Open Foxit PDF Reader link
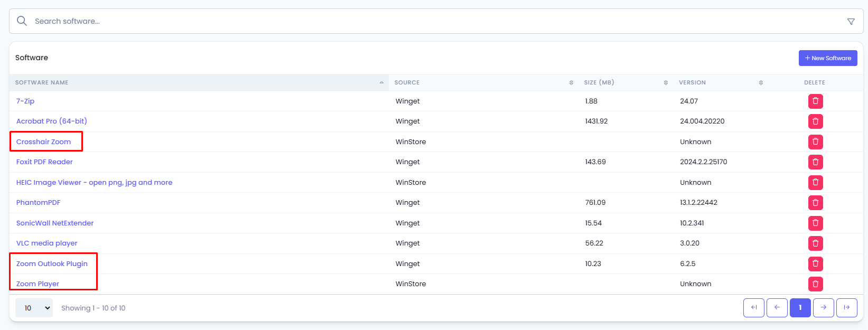 44,162
